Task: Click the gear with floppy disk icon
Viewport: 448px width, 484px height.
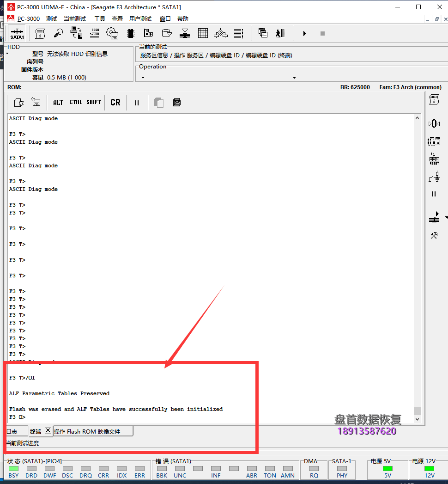Action: click(112, 33)
